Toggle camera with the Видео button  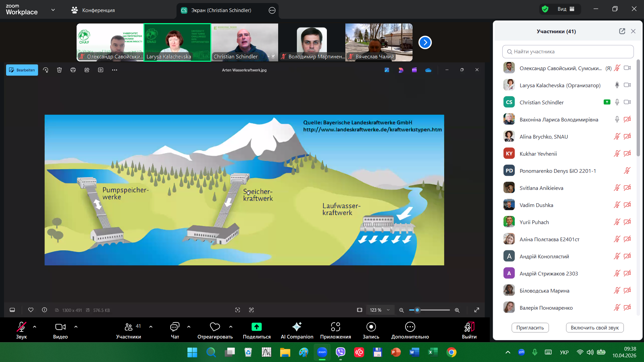tap(60, 327)
